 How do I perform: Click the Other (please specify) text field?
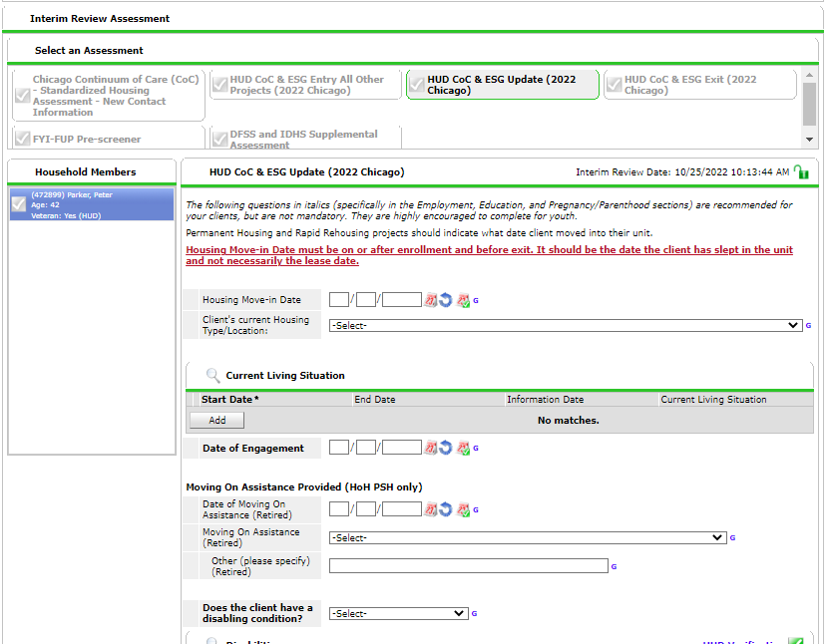468,566
